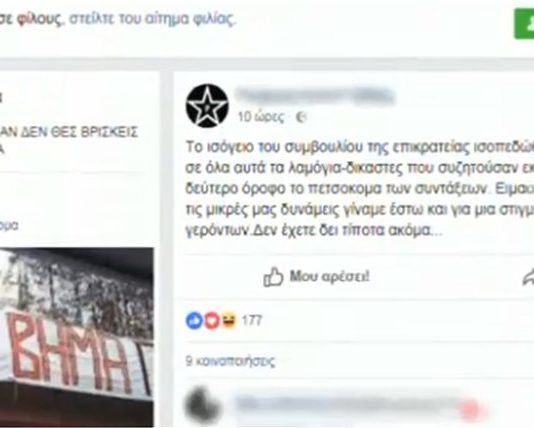This screenshot has height=428, width=534.
Task: Click the post text about συμβουλίου της επικρατείας
Action: click(x=360, y=189)
